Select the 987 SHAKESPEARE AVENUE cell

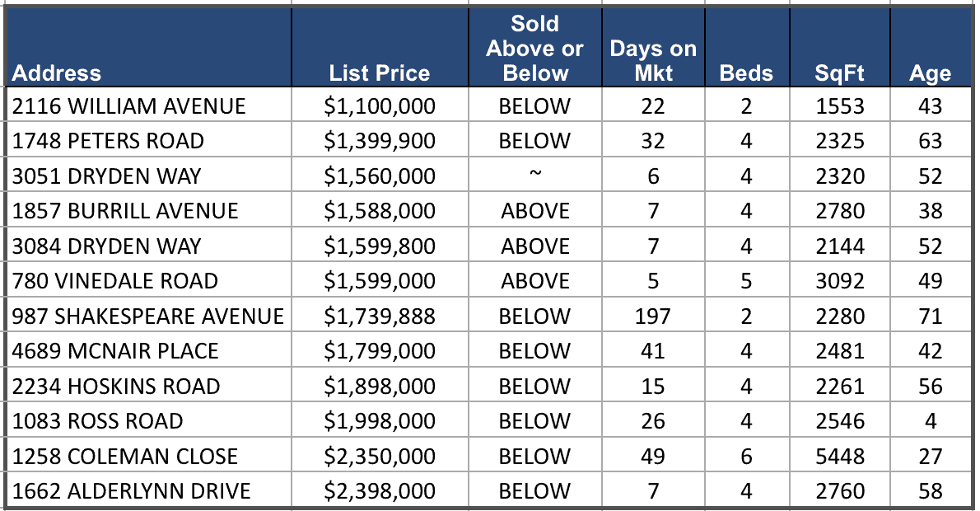click(148, 316)
